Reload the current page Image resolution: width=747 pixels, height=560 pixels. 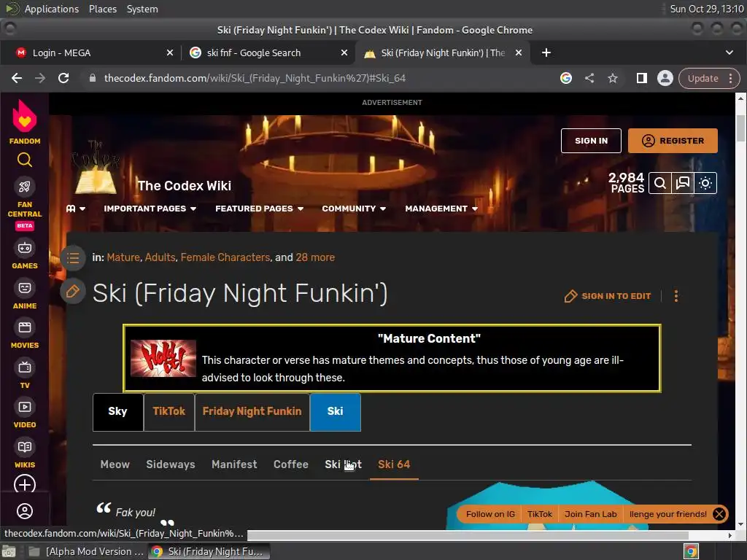point(63,78)
